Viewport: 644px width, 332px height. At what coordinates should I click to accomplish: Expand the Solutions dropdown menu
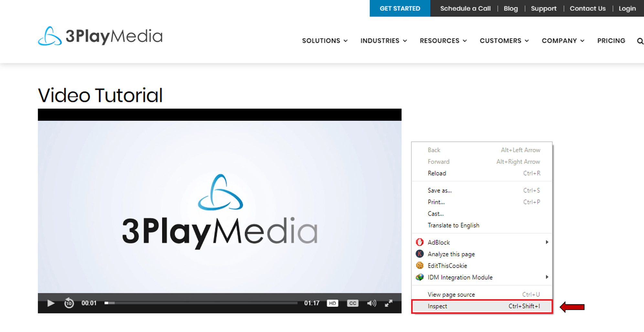click(325, 41)
